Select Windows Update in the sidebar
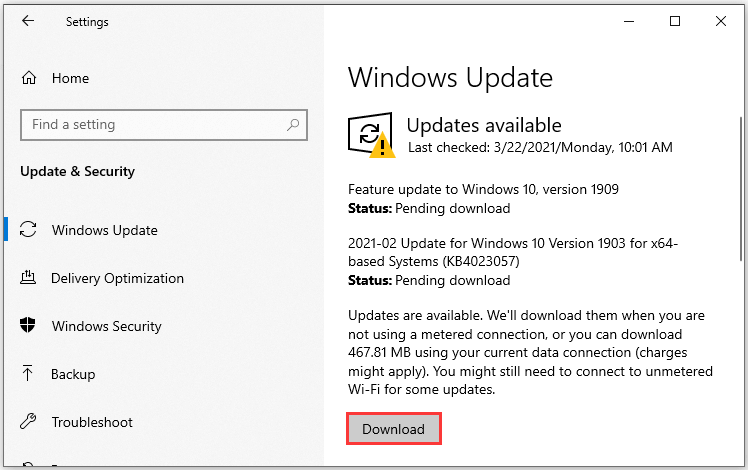Screen dimensions: 748x470 pyautogui.click(x=104, y=230)
